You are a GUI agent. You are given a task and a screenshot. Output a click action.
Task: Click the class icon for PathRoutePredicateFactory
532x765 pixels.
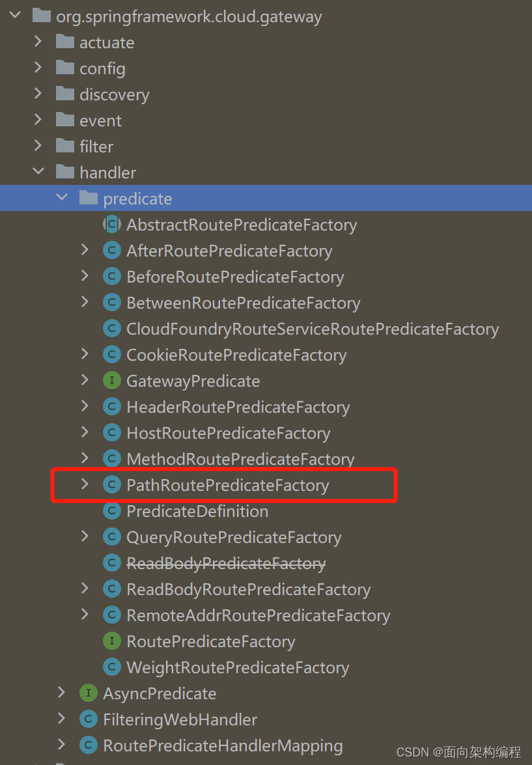tap(111, 485)
